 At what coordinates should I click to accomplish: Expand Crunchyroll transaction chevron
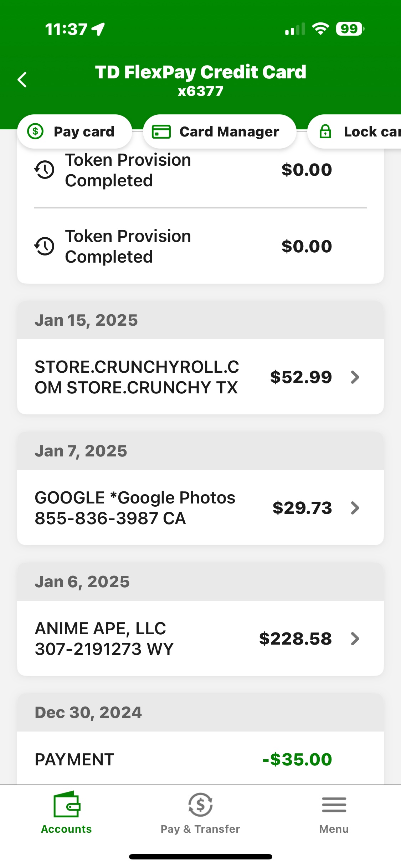tap(355, 377)
